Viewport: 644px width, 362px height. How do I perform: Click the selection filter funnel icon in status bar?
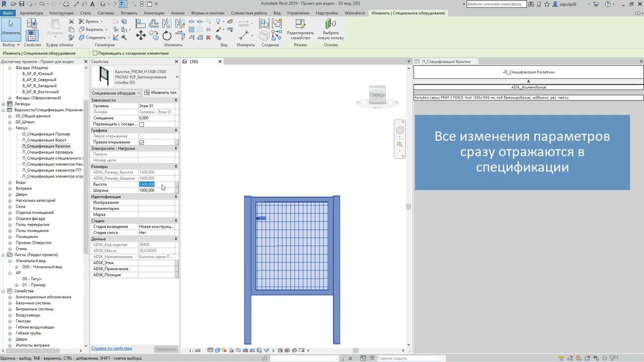(x=613, y=358)
